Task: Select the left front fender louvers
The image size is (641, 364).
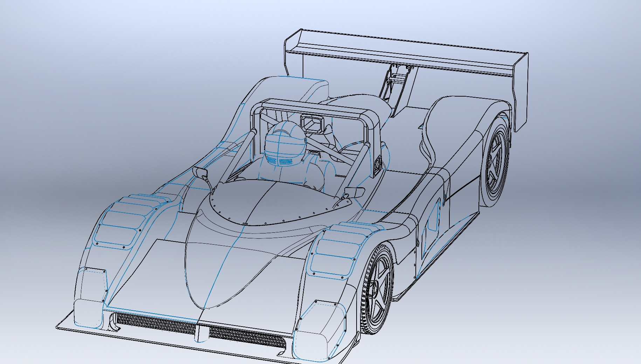Action: point(126,220)
